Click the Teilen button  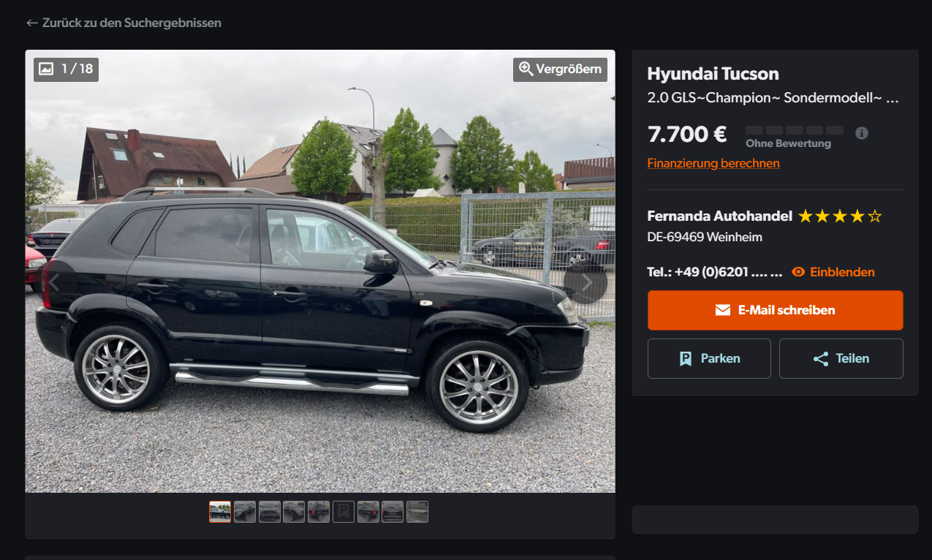pyautogui.click(x=841, y=358)
